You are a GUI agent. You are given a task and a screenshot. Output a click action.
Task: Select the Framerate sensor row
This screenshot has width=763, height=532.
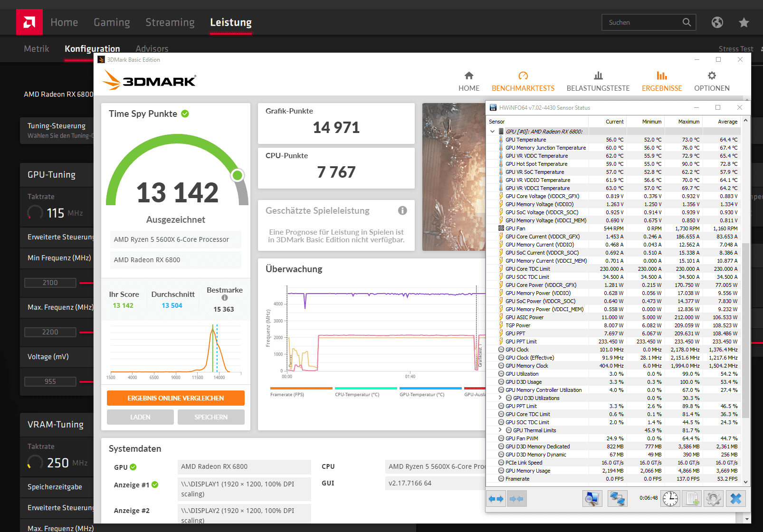click(x=614, y=479)
